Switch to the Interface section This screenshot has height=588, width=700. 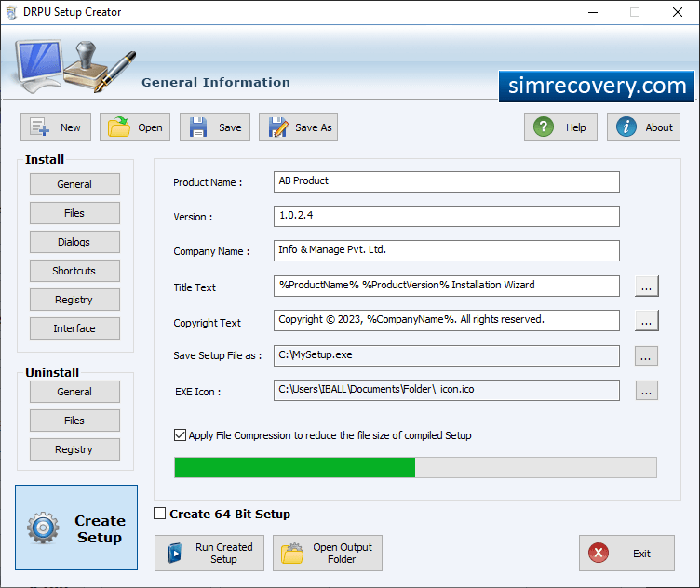(74, 328)
